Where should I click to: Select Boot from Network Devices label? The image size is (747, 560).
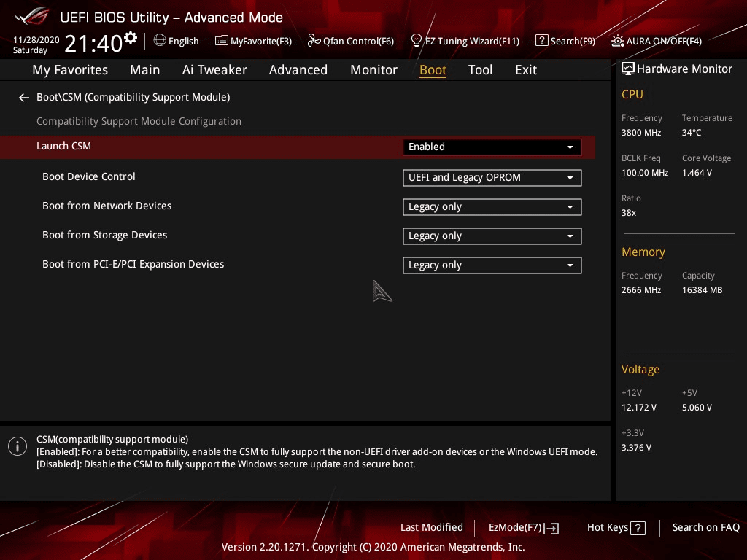[x=107, y=206]
